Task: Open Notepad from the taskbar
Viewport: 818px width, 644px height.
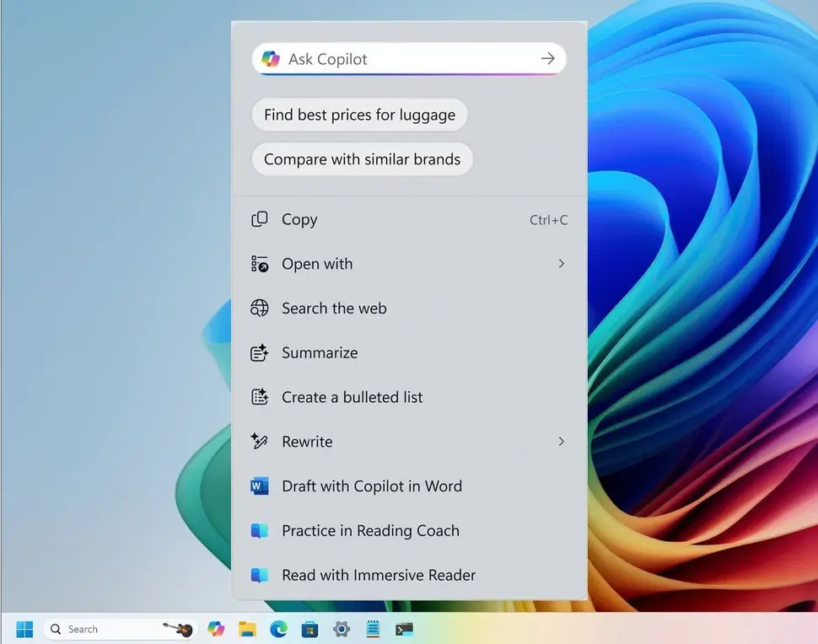Action: tap(373, 630)
